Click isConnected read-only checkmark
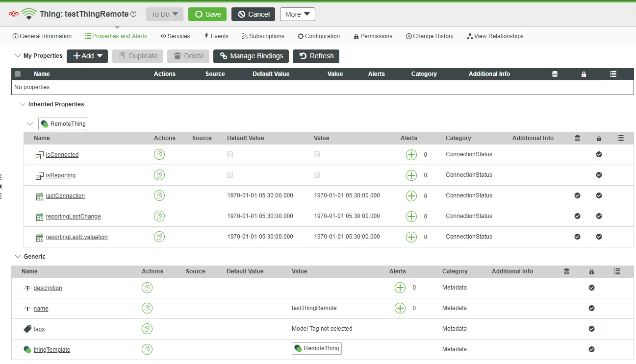The width and height of the screenshot is (636, 364). click(x=599, y=154)
